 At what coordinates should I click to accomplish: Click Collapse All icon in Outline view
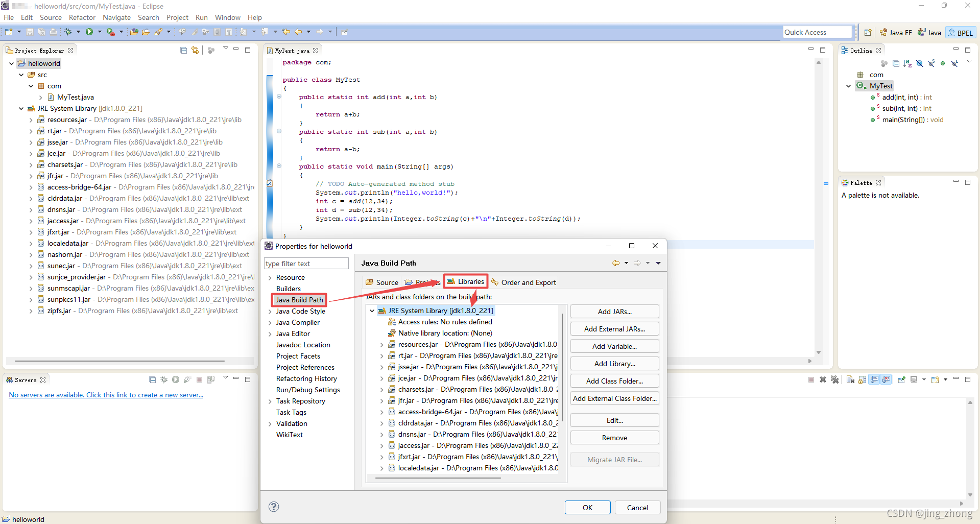[x=896, y=63]
